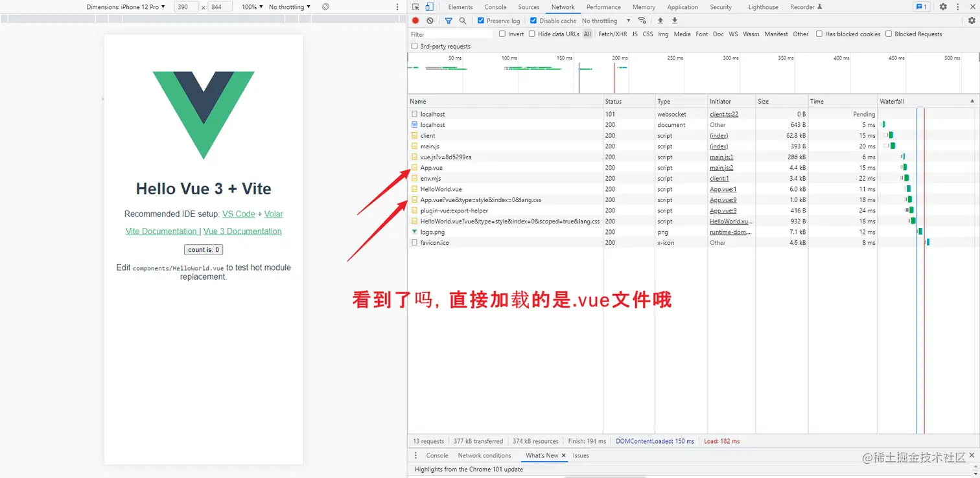This screenshot has width=980, height=478.
Task: Rotate device orientation icon
Action: 325,6
